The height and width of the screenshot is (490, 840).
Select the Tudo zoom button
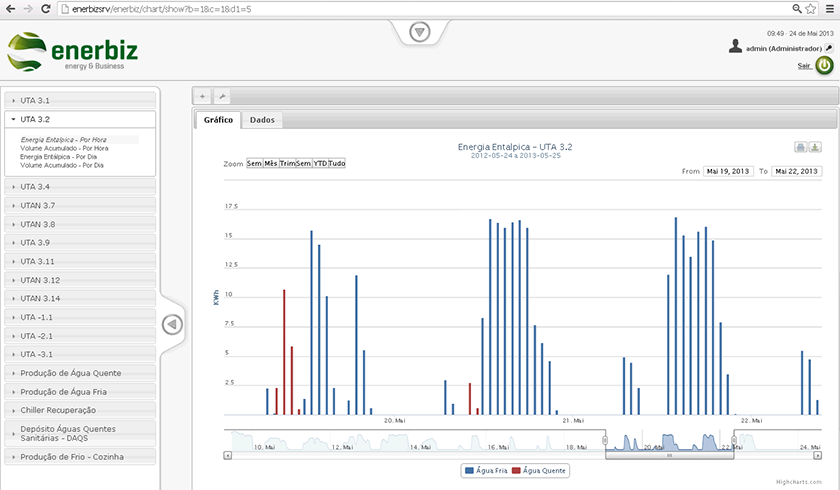point(337,163)
